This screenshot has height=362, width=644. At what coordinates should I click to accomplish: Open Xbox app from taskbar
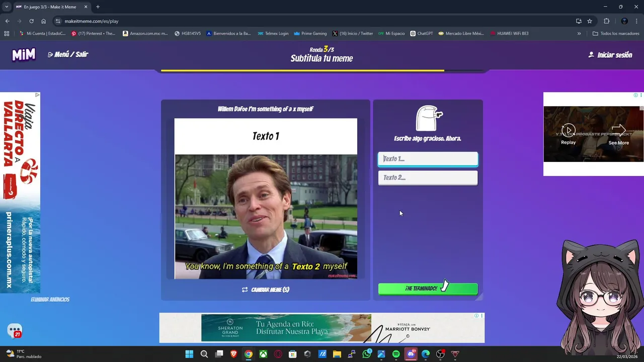coord(263,354)
